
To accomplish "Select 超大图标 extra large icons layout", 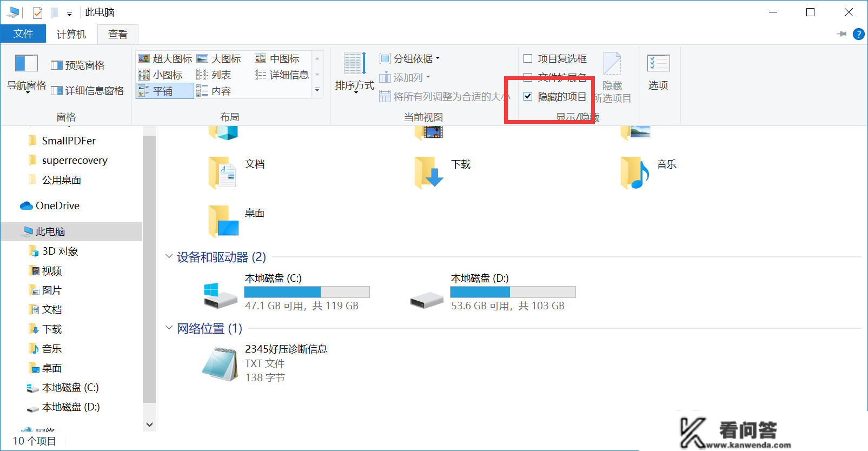I will click(165, 58).
